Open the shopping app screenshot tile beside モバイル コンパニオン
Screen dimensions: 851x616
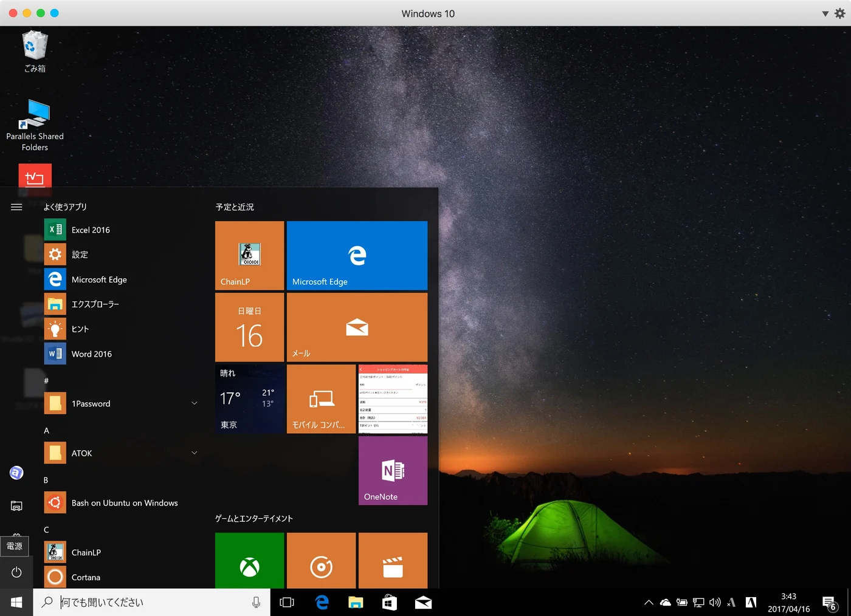(393, 399)
